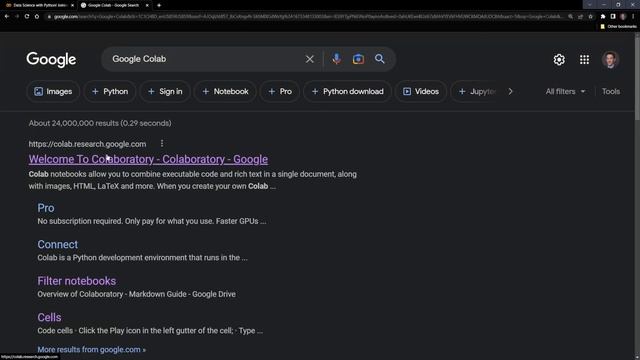
Task: Start voice search with the microphone icon
Action: (336, 59)
